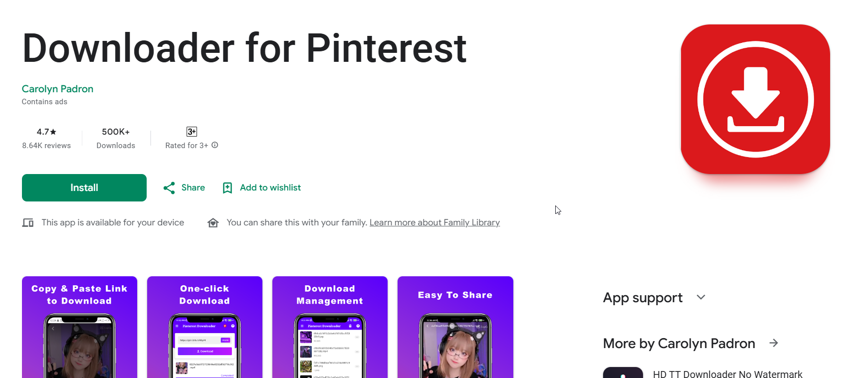Open Learn more about Family Library link
The height and width of the screenshot is (378, 868).
pos(434,222)
